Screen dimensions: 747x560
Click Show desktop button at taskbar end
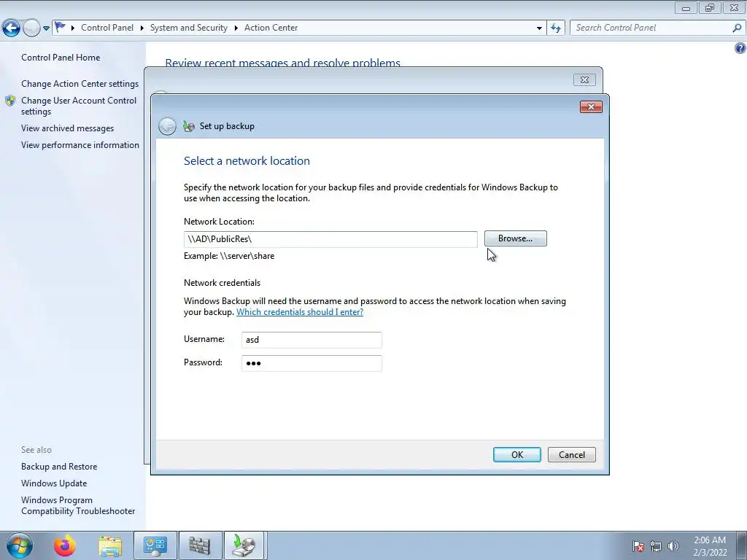(x=742, y=545)
